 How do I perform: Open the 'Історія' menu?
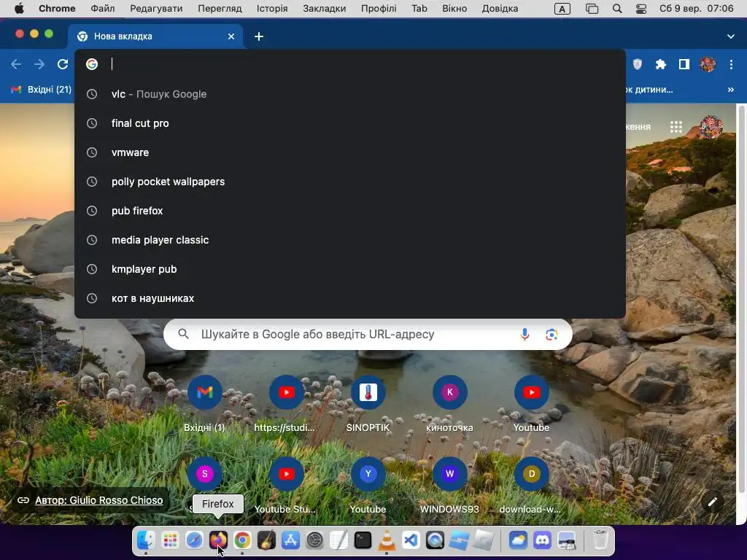point(272,9)
